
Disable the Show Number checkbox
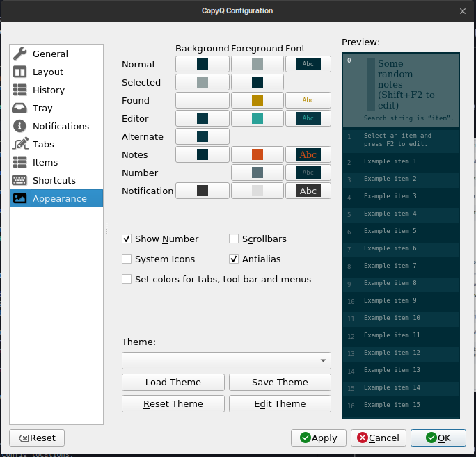pyautogui.click(x=127, y=239)
